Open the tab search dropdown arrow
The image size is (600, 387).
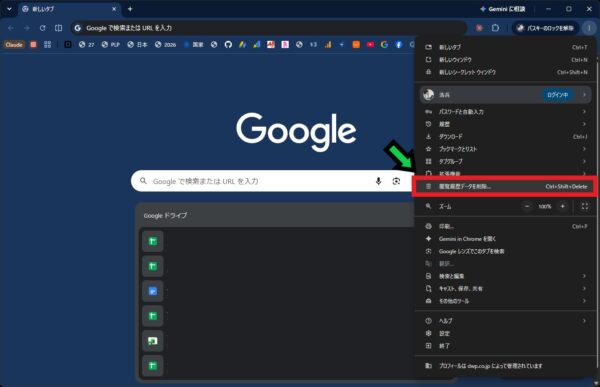point(9,9)
